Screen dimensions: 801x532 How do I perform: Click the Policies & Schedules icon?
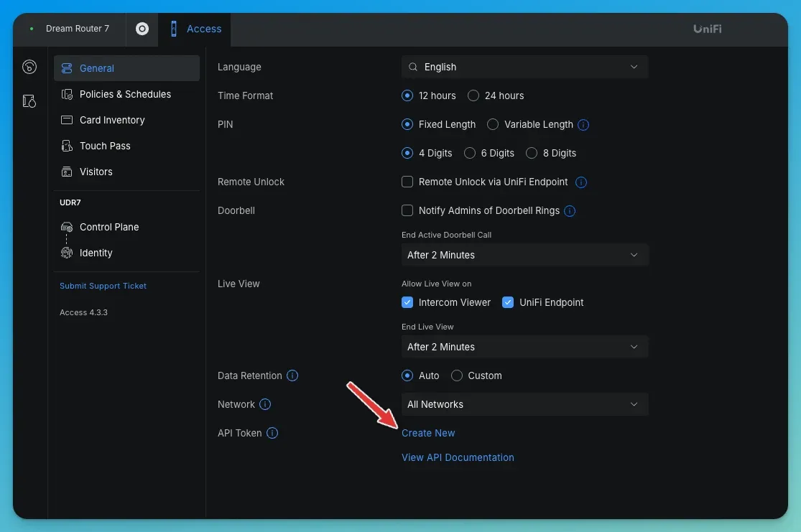67,94
